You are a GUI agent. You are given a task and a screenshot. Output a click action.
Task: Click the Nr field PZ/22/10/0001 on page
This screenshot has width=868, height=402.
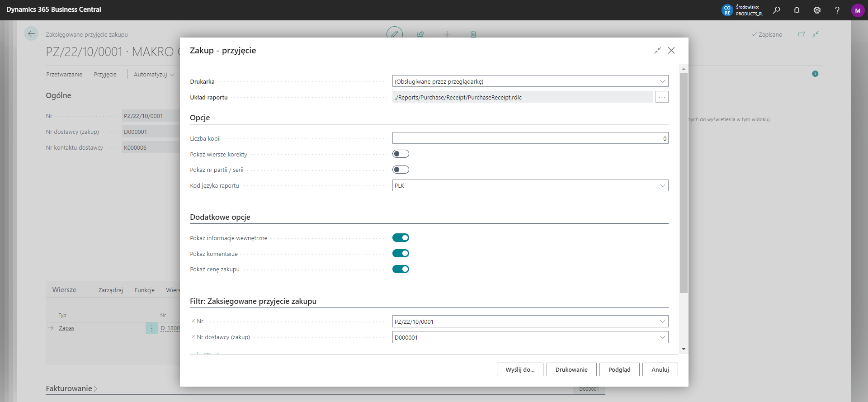151,116
